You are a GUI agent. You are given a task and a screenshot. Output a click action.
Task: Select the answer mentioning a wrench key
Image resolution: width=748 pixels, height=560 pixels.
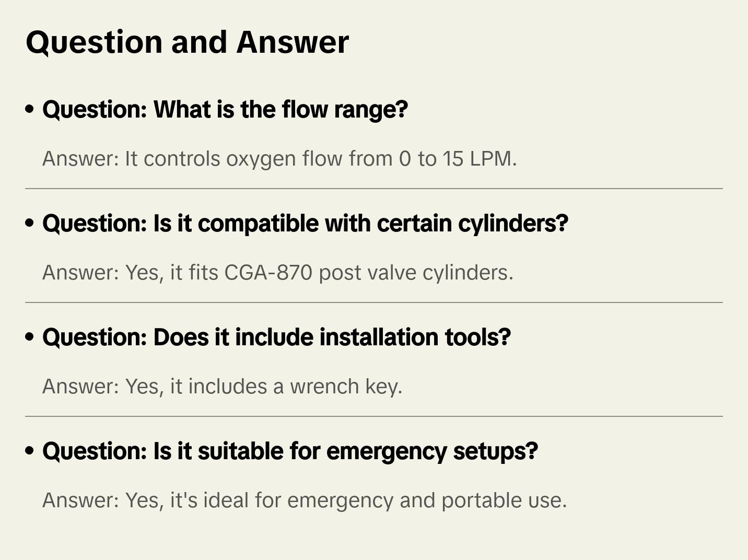[223, 387]
